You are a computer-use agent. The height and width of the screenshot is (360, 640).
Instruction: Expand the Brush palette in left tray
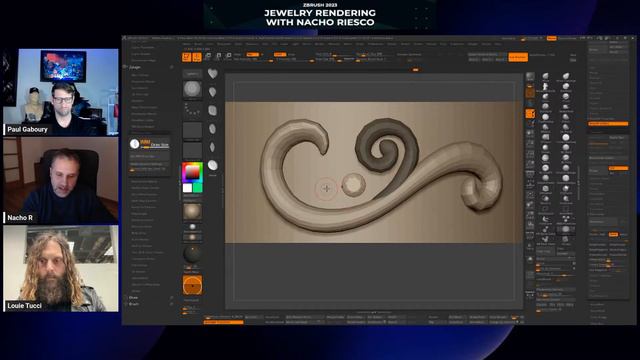pyautogui.click(x=134, y=304)
